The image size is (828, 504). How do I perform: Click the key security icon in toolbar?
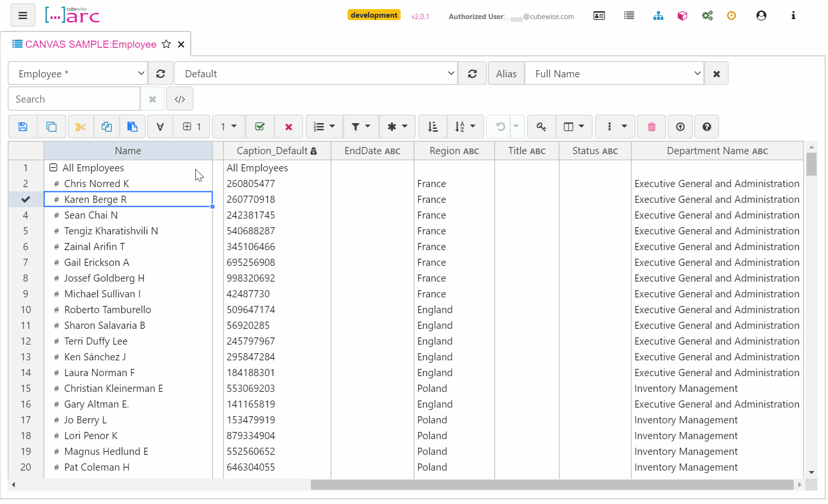[x=541, y=127]
